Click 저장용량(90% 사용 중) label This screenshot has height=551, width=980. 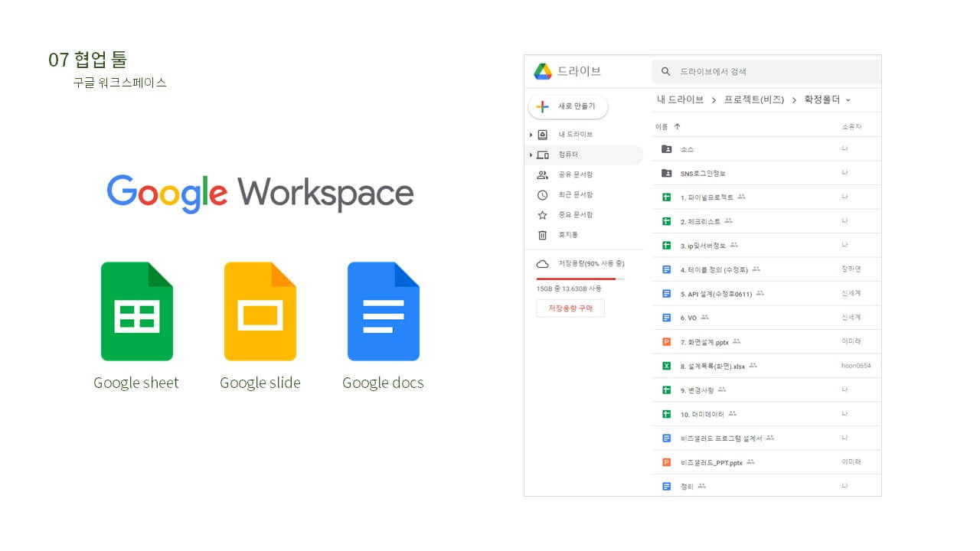click(x=591, y=263)
